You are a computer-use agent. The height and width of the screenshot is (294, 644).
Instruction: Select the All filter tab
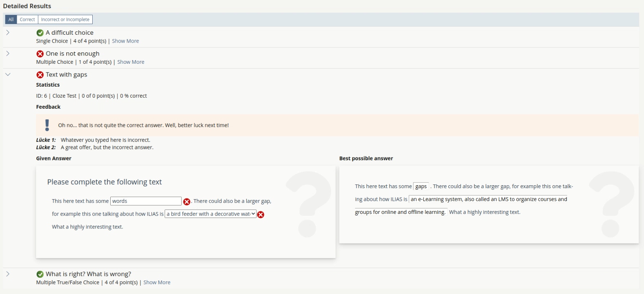coord(11,20)
